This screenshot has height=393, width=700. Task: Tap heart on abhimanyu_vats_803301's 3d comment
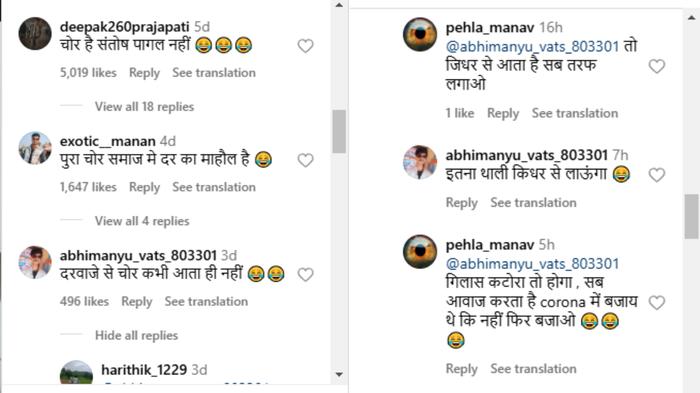click(305, 274)
